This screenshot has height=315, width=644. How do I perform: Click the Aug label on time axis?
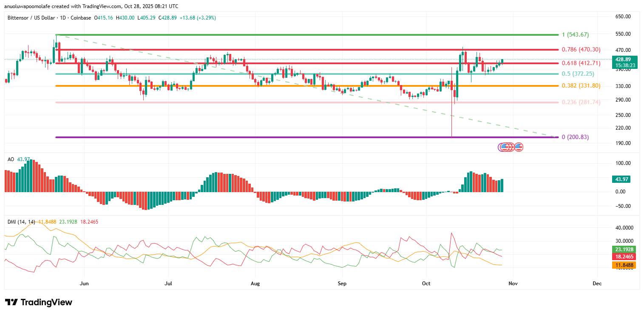[x=255, y=283]
